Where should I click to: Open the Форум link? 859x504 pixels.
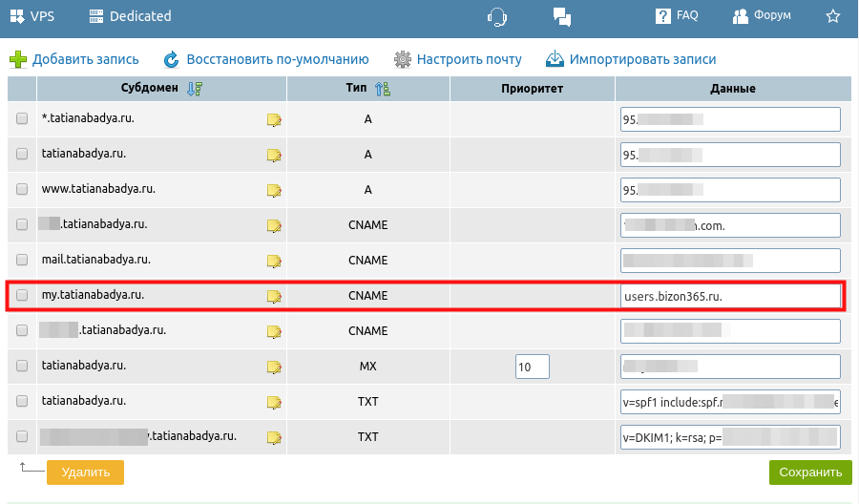[x=762, y=16]
